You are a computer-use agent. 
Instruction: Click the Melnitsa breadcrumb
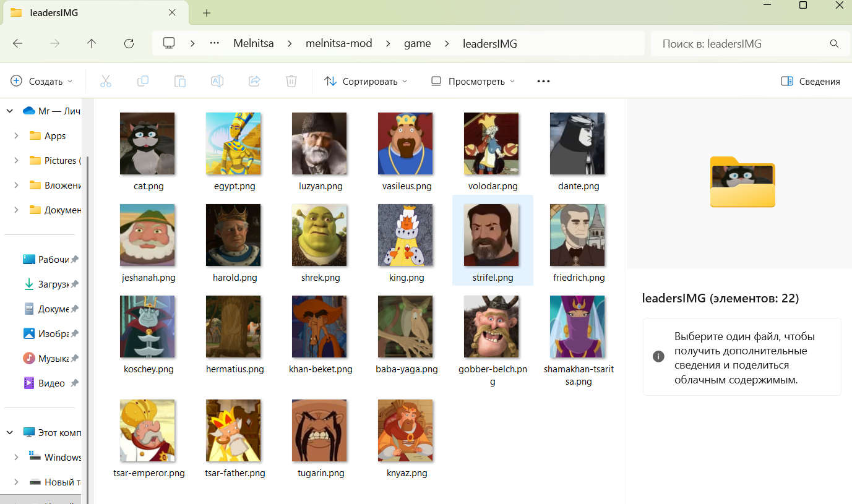(254, 44)
